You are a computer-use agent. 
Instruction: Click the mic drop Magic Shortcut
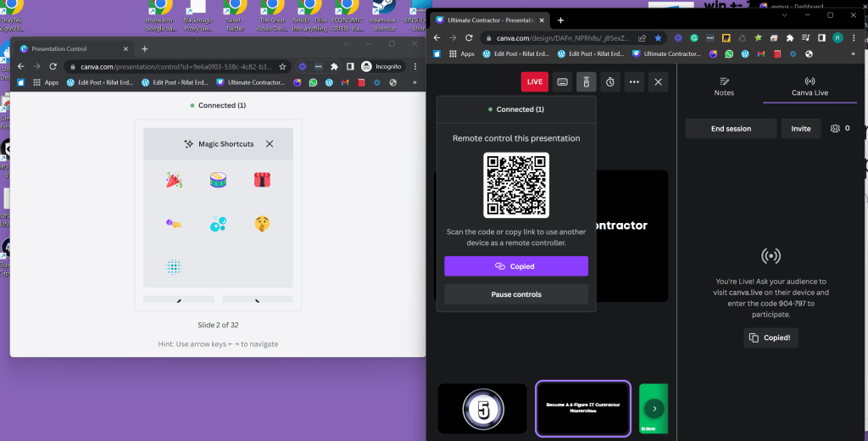click(174, 223)
